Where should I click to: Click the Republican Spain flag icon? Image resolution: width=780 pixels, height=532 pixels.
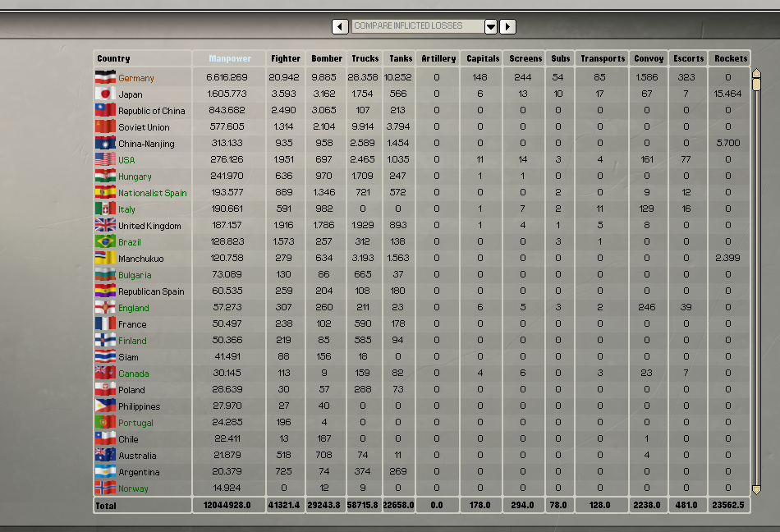point(105,291)
